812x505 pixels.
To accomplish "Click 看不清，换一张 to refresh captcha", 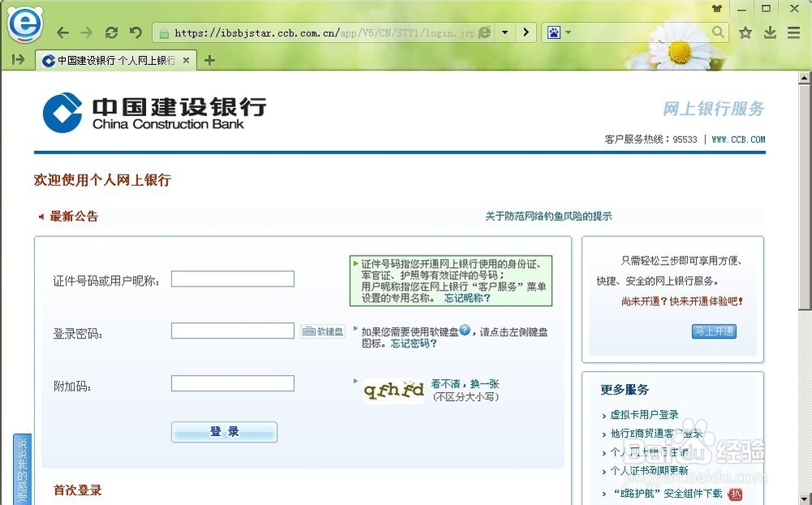I will pos(465,384).
